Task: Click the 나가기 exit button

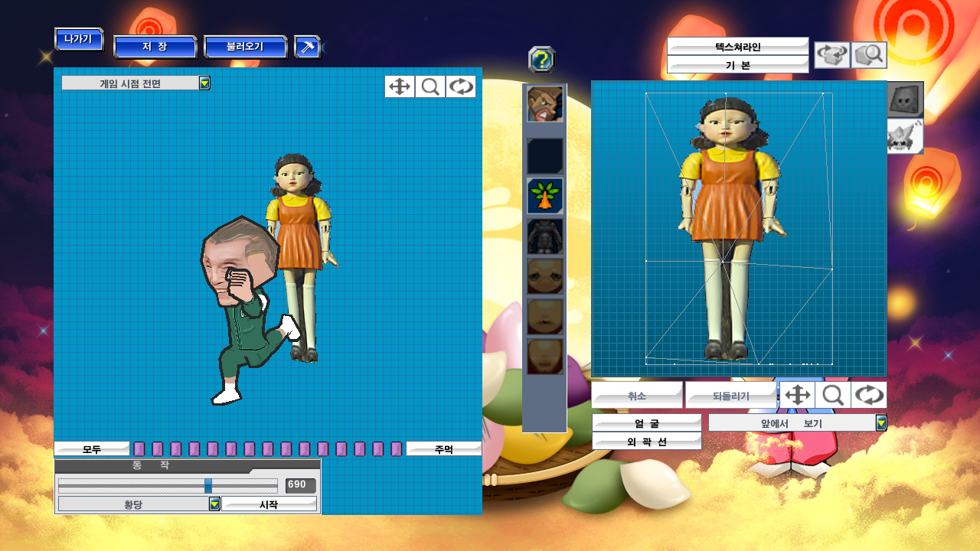Action: pyautogui.click(x=79, y=39)
